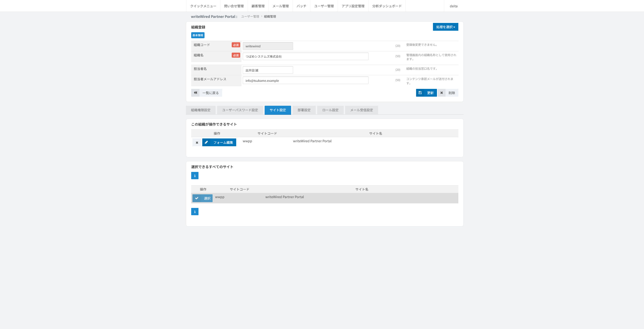The image size is (644, 329).
Task: Click the この組織が操作できるサイト heading
Action: coord(214,124)
